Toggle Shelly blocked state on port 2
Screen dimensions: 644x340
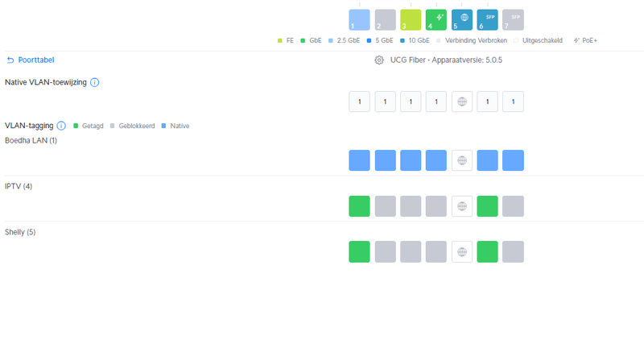click(386, 251)
